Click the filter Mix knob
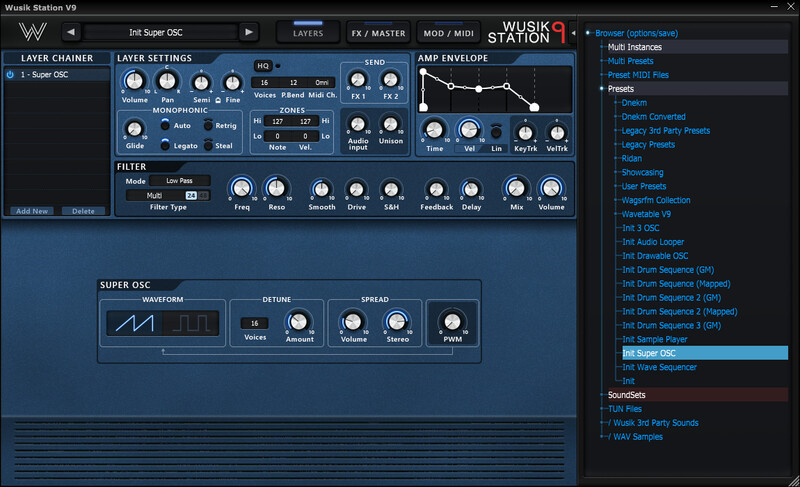Screen dimensions: 800x487 [516, 188]
